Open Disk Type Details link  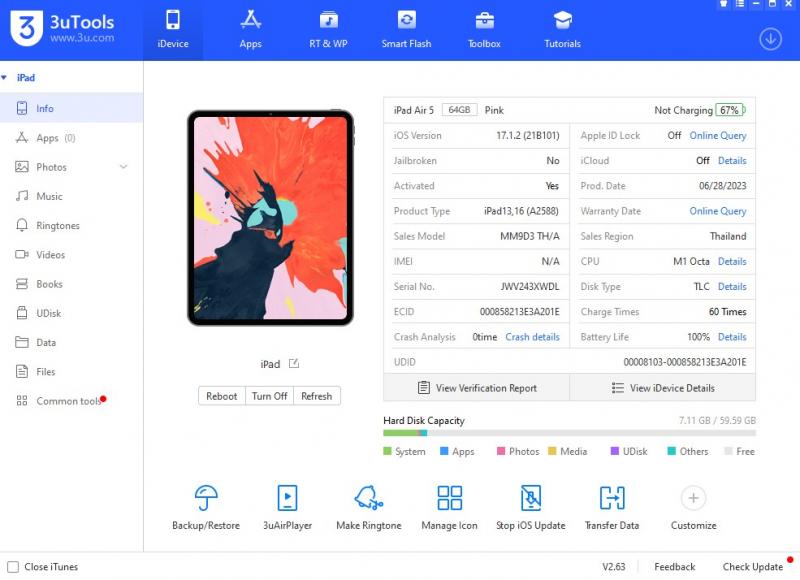click(732, 287)
